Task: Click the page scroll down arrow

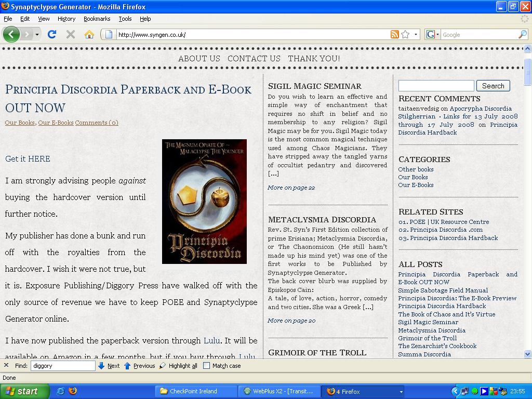Action: [528, 354]
